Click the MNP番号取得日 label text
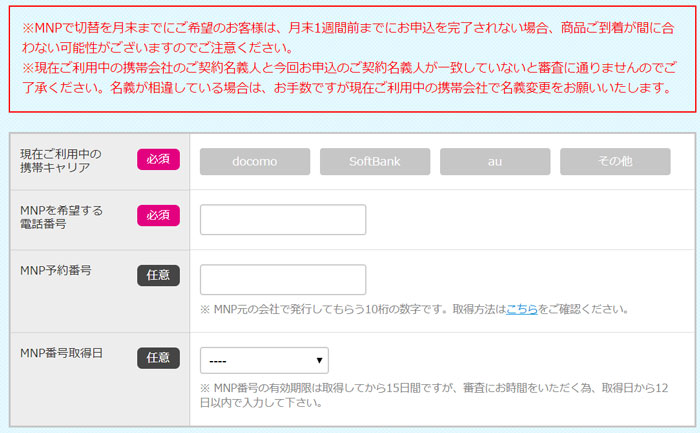700x433 pixels. (62, 353)
